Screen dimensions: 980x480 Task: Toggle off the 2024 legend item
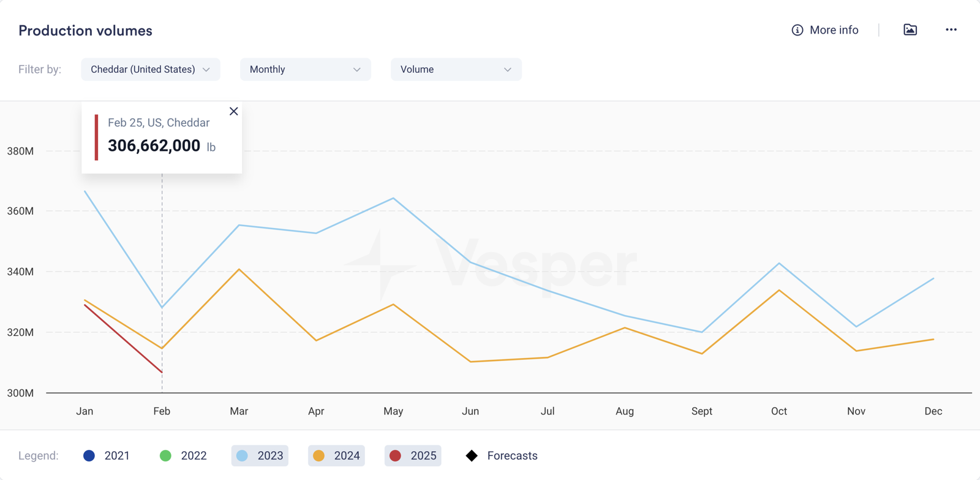point(336,455)
